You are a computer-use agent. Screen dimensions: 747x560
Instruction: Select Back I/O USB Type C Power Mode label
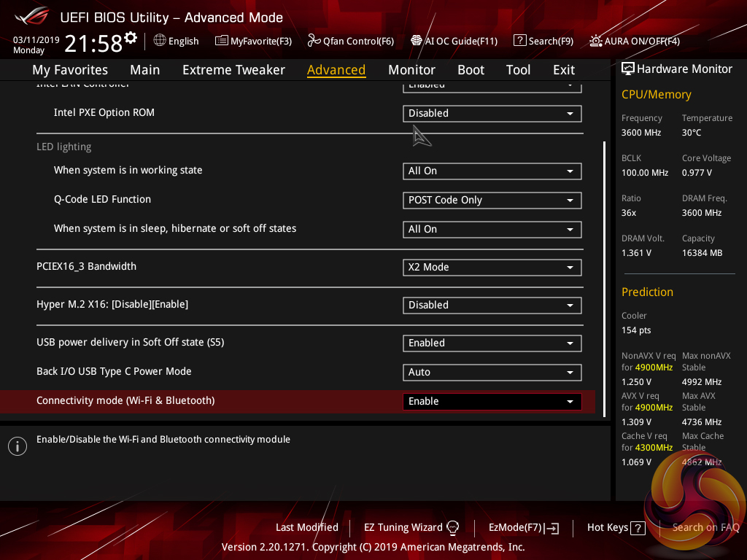click(x=114, y=371)
